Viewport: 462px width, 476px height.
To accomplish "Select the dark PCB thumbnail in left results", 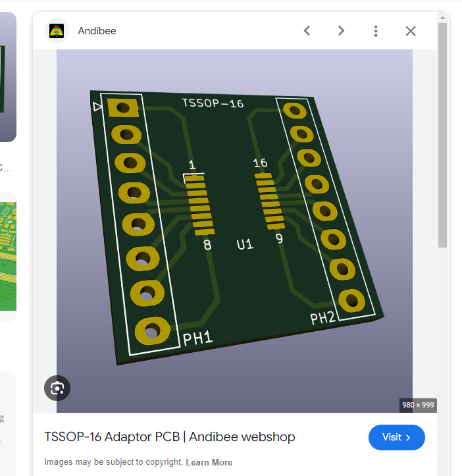I will (8, 77).
